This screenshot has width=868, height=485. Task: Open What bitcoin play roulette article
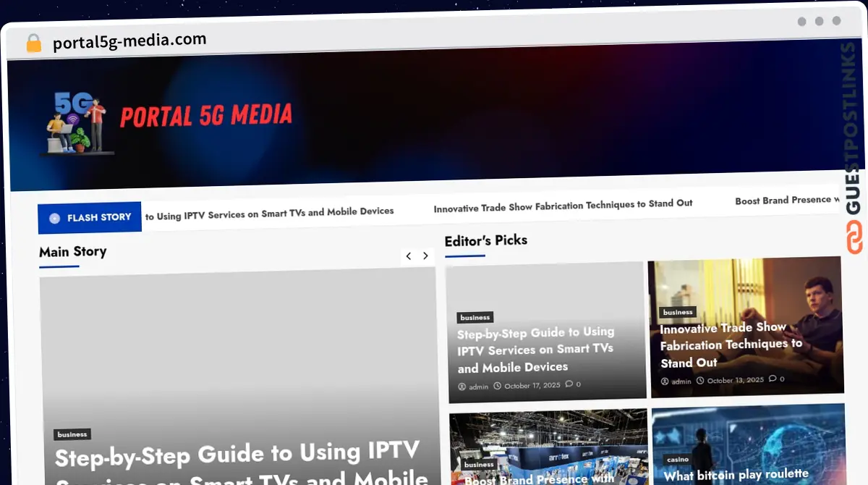(x=736, y=475)
